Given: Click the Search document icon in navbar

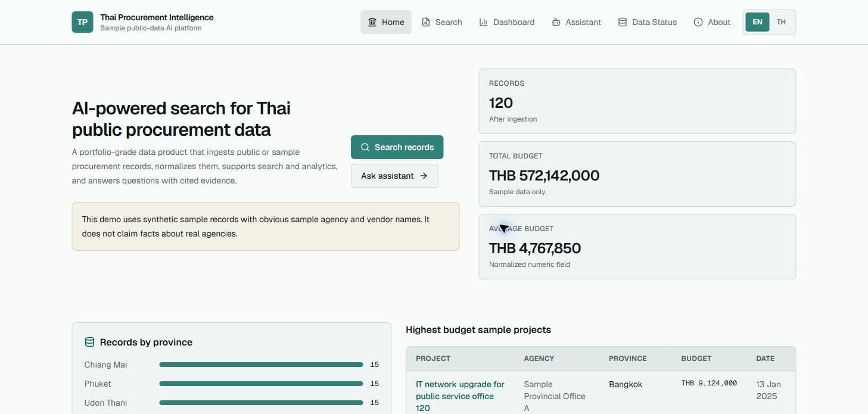Looking at the screenshot, I should (426, 22).
